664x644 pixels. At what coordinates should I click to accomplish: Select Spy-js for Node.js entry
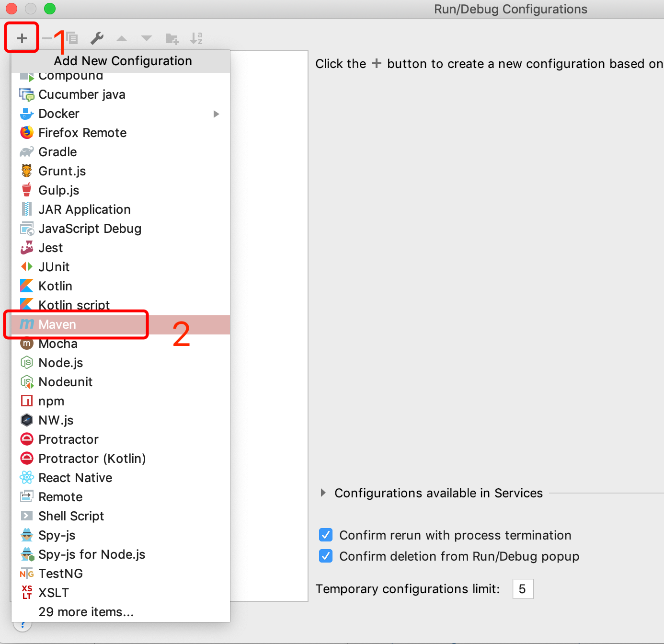[121, 554]
